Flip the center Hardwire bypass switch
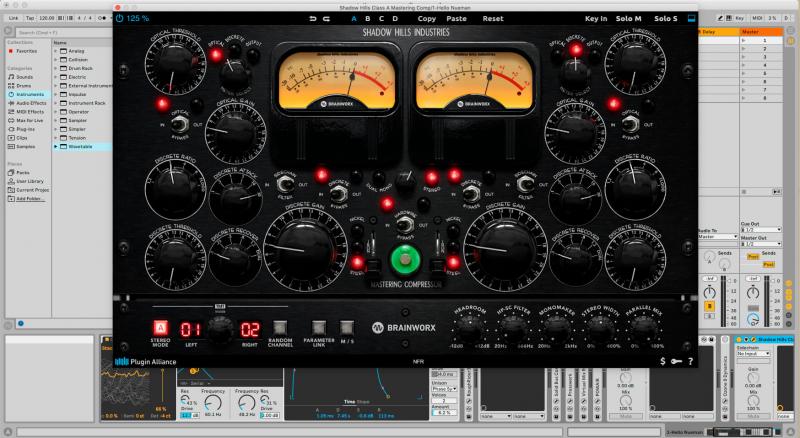Viewport: 800px width, 438px height. point(405,225)
